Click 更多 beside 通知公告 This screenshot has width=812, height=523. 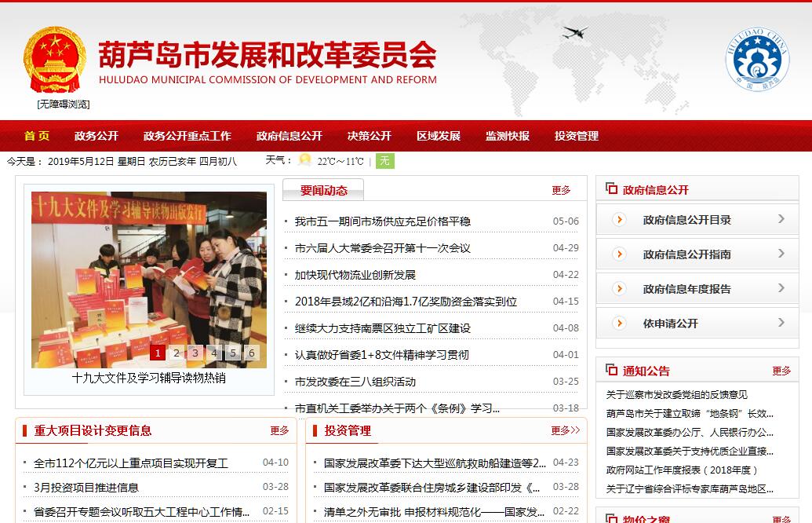pos(781,371)
